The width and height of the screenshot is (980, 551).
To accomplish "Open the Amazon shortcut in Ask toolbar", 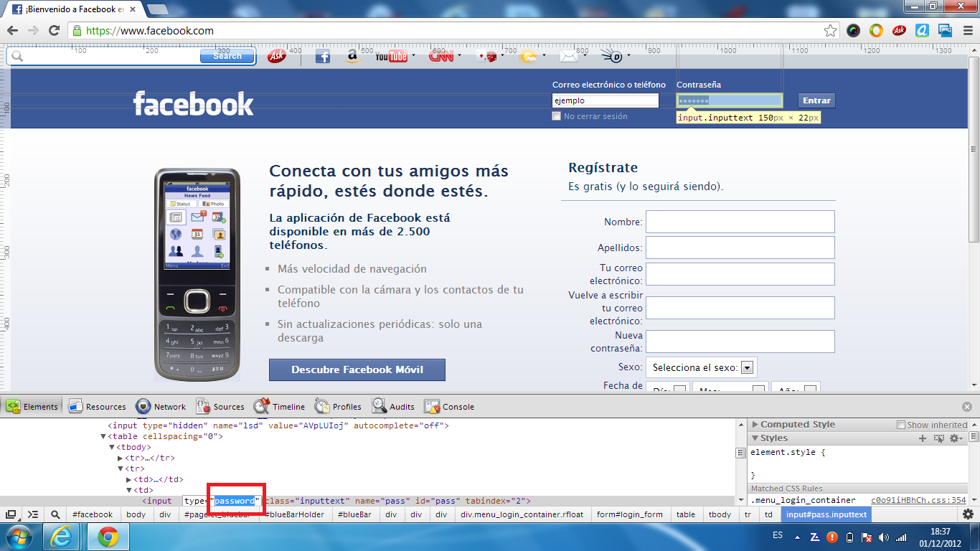I will pos(352,56).
